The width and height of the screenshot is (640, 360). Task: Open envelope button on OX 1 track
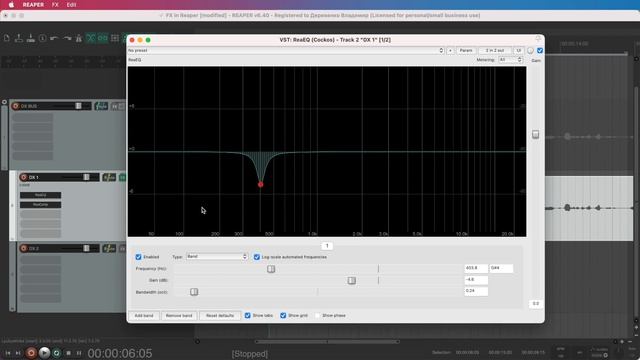[109, 177]
